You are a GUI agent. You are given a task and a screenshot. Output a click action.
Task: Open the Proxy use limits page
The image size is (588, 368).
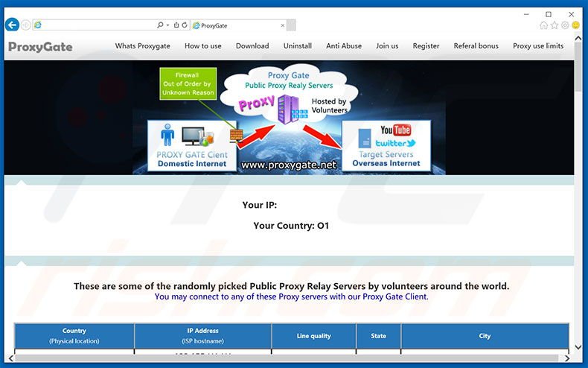538,45
